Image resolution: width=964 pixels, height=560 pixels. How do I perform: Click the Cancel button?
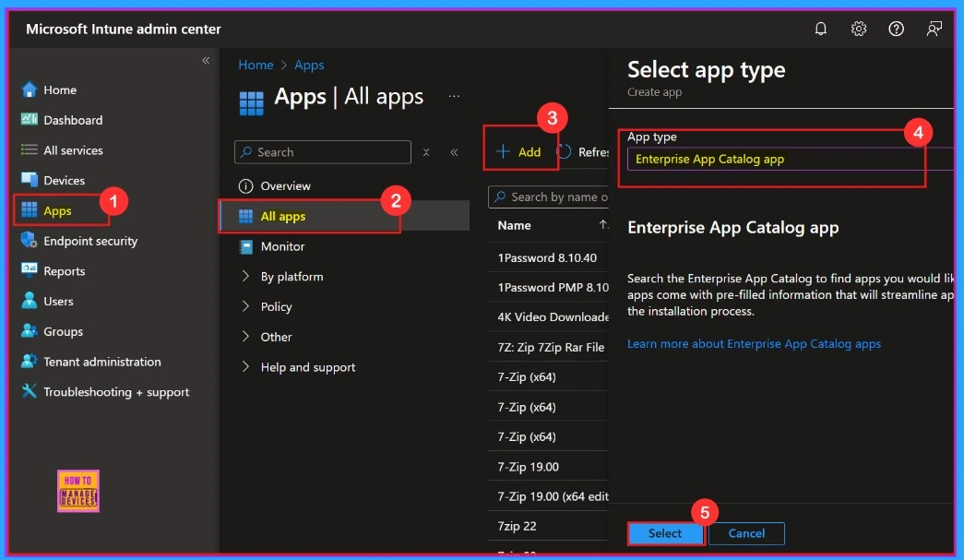pos(746,533)
